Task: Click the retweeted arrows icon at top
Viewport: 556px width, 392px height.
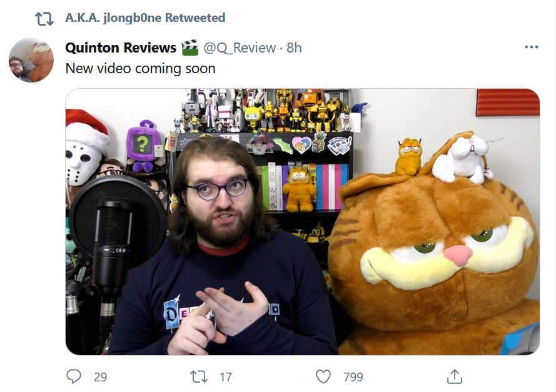Action: coord(44,18)
